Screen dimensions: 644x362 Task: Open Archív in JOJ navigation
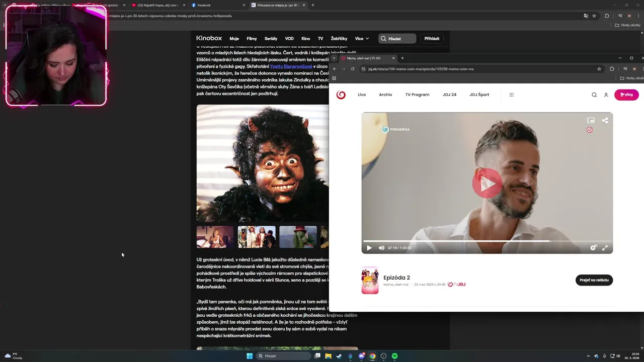coord(385,95)
